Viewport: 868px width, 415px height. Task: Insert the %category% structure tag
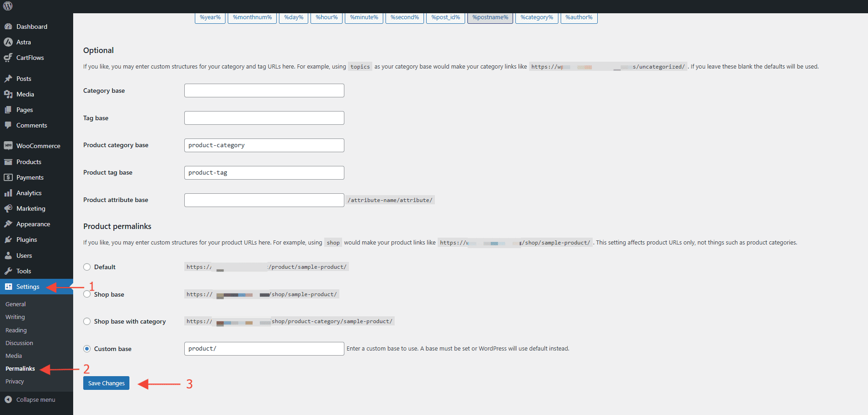coord(536,17)
